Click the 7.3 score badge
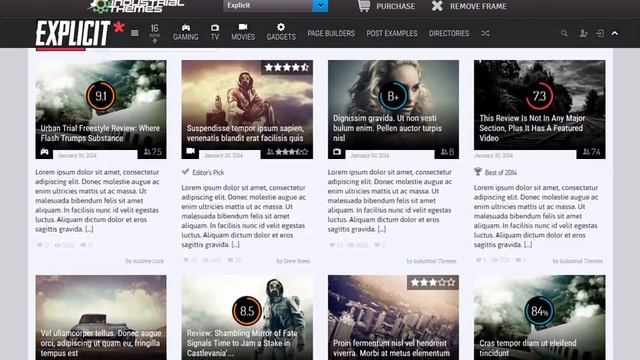The height and width of the screenshot is (360, 640). (x=539, y=96)
